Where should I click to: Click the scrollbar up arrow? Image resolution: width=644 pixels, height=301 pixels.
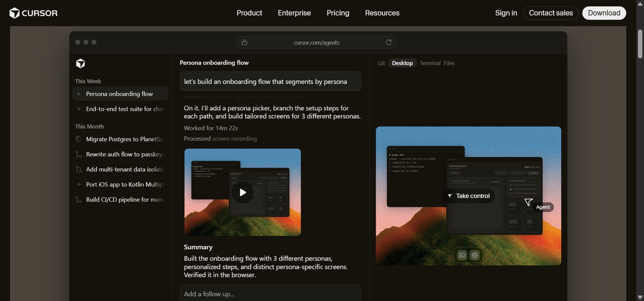pyautogui.click(x=640, y=4)
